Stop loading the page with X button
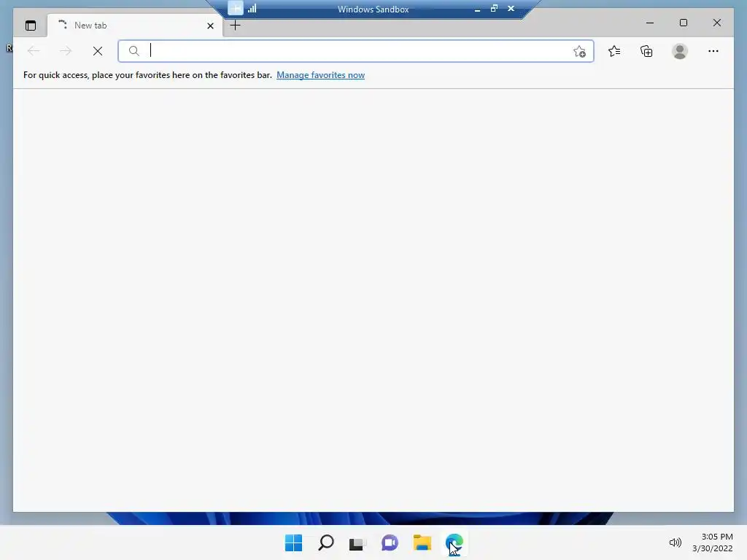 click(x=98, y=51)
